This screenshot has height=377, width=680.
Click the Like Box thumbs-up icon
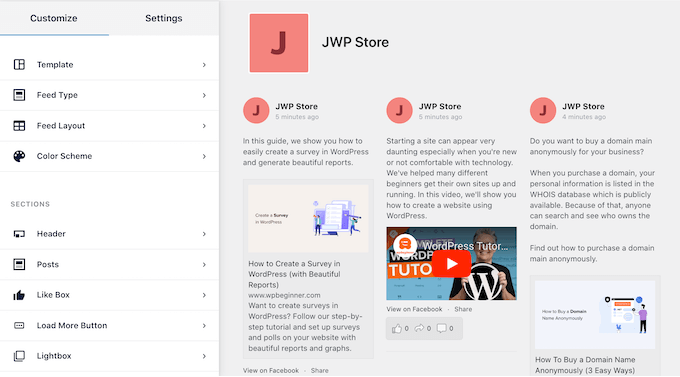coord(19,295)
